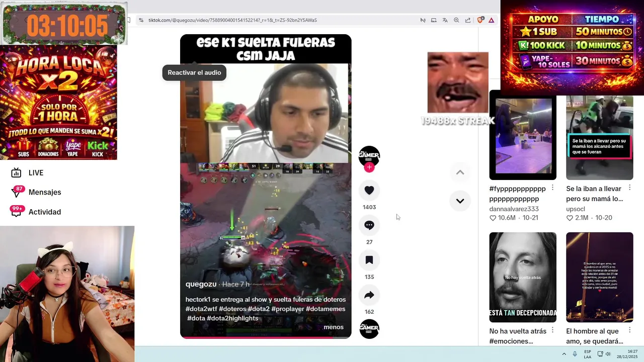Open the #dota2highlights hashtag

click(x=232, y=318)
